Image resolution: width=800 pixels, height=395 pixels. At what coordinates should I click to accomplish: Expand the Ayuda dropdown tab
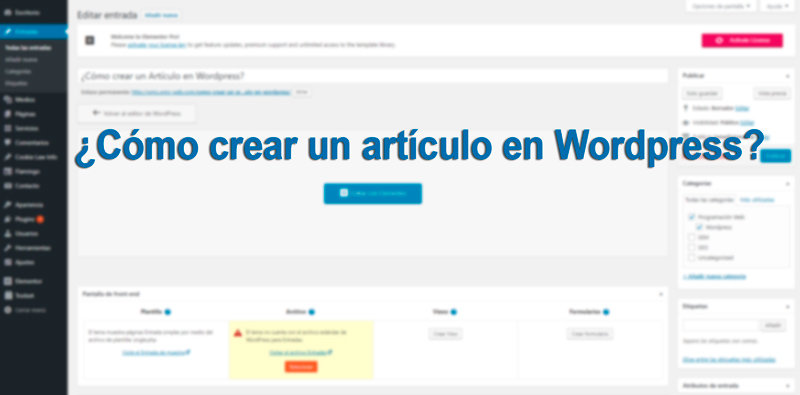click(x=777, y=6)
